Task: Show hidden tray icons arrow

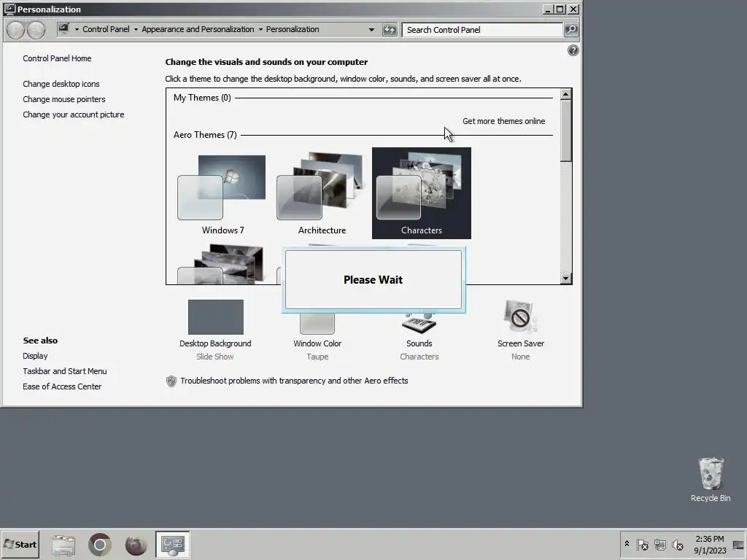Action: (x=627, y=544)
